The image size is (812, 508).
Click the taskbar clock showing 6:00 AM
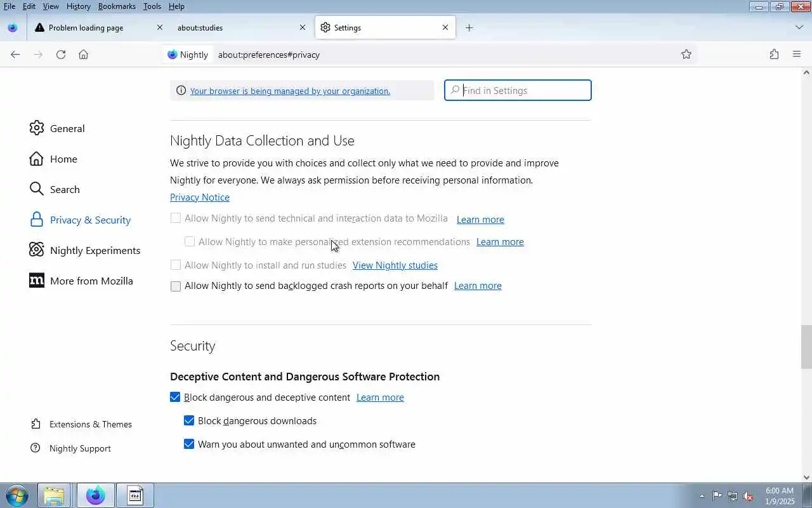tap(780, 491)
